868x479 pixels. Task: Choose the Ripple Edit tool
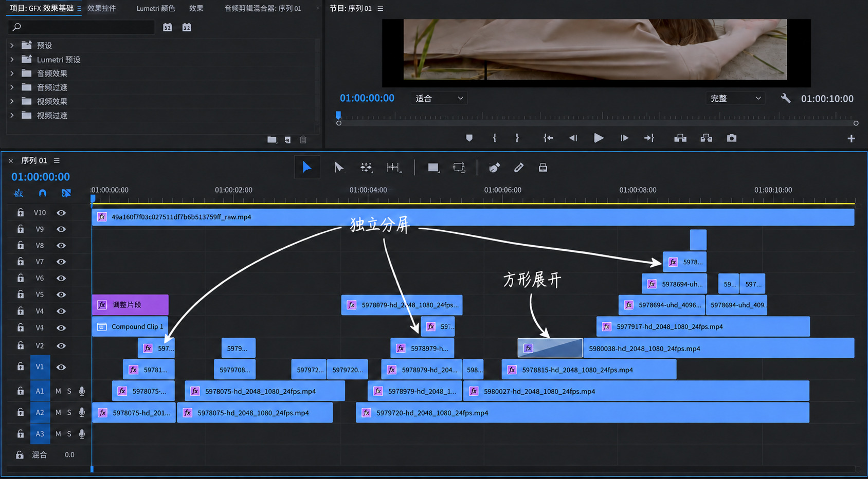point(366,168)
